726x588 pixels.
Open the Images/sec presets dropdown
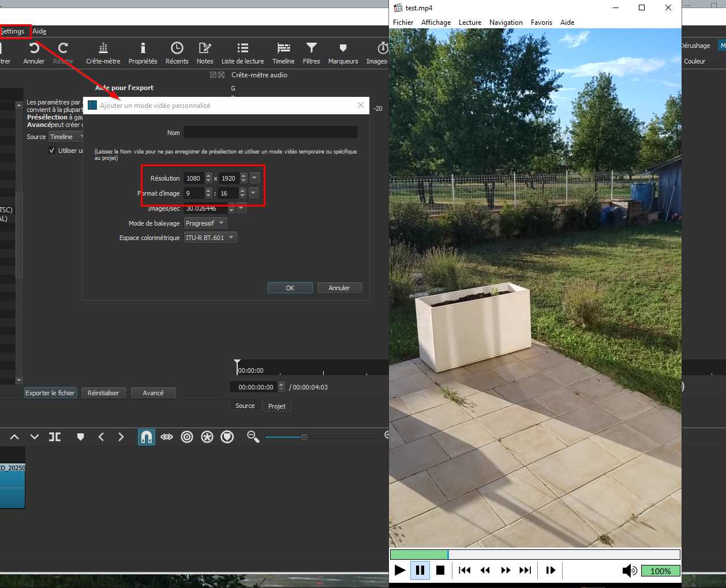(x=242, y=208)
